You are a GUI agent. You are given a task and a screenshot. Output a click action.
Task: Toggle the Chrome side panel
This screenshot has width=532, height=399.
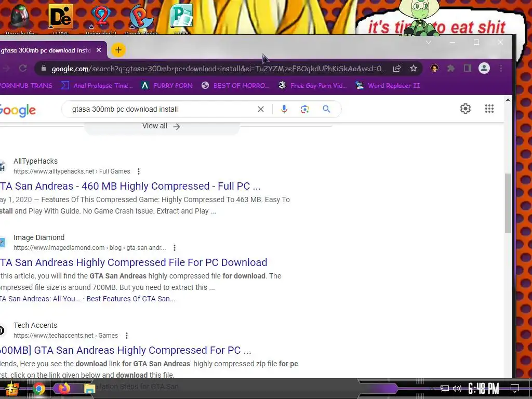(467, 68)
